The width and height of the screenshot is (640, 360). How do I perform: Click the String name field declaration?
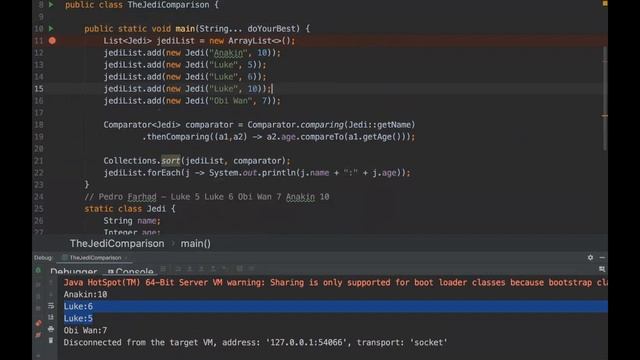click(x=132, y=220)
